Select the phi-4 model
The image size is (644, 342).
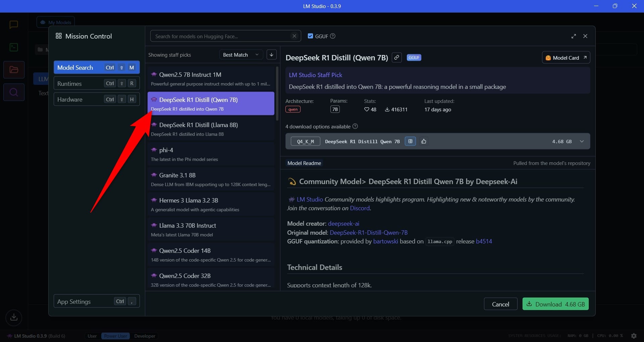click(211, 154)
